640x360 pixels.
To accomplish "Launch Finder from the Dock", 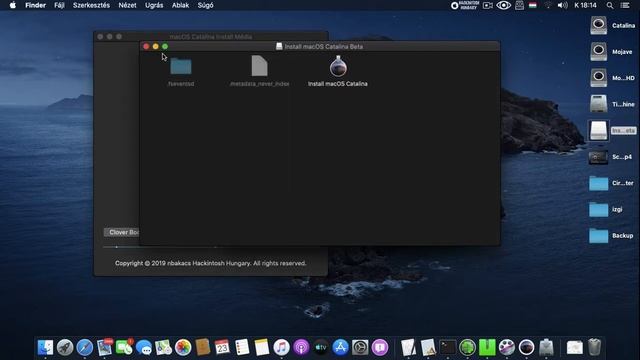I will click(45, 347).
